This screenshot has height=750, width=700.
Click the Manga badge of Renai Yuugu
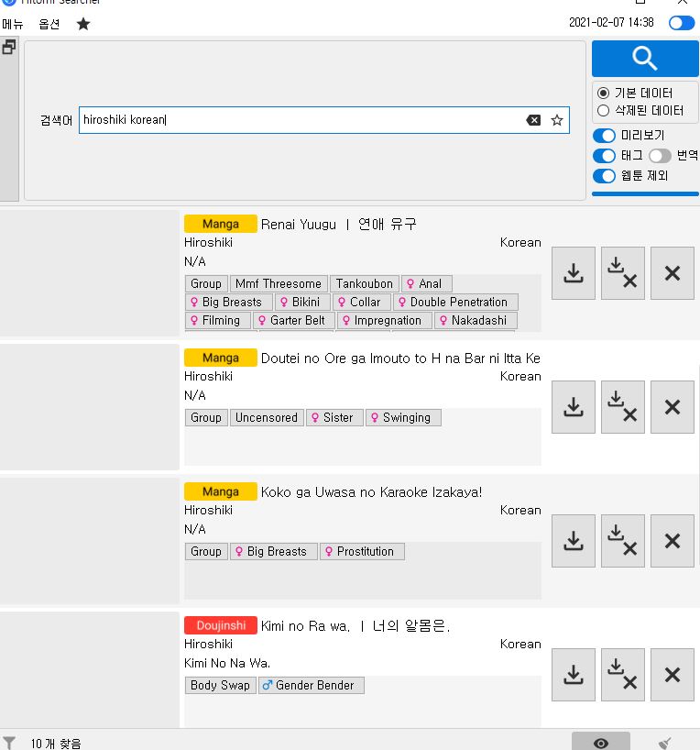click(221, 224)
